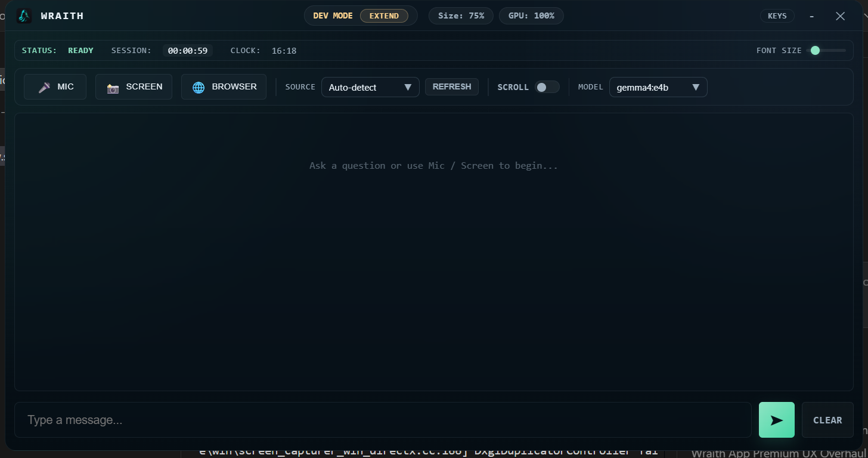Enable DEV MODE
The width and height of the screenshot is (868, 458).
(332, 16)
